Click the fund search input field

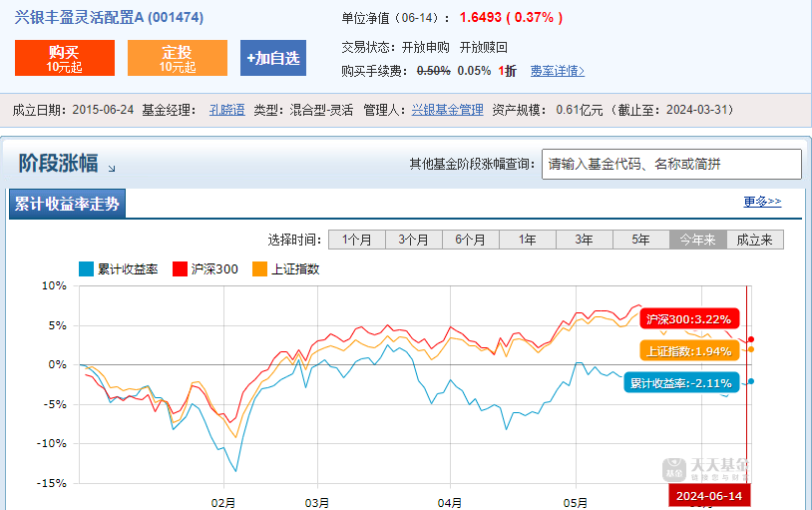[670, 165]
